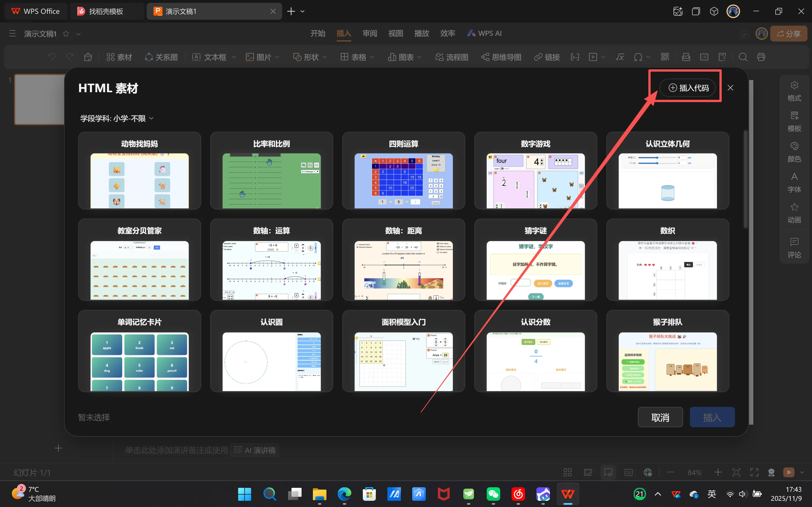Image resolution: width=812 pixels, height=507 pixels.
Task: Click the 插入代码 button
Action: (688, 88)
